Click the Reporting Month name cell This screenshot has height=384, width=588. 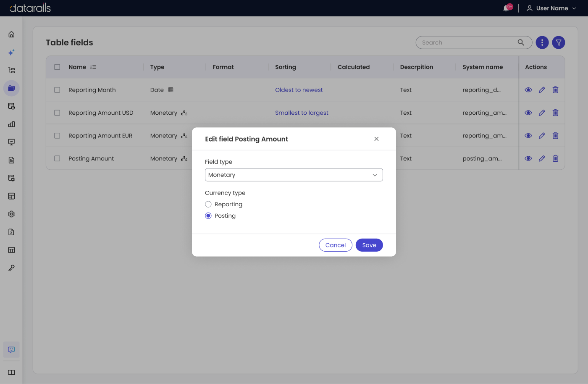pyautogui.click(x=92, y=90)
